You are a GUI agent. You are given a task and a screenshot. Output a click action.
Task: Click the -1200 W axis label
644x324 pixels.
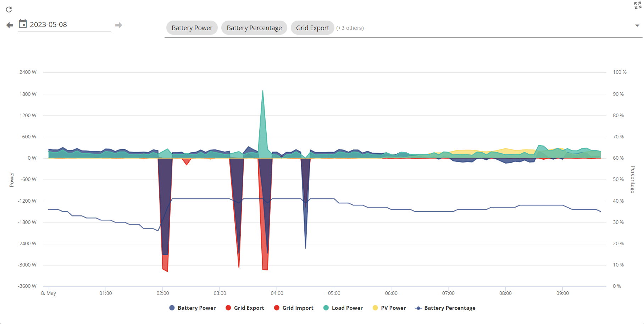coord(27,201)
